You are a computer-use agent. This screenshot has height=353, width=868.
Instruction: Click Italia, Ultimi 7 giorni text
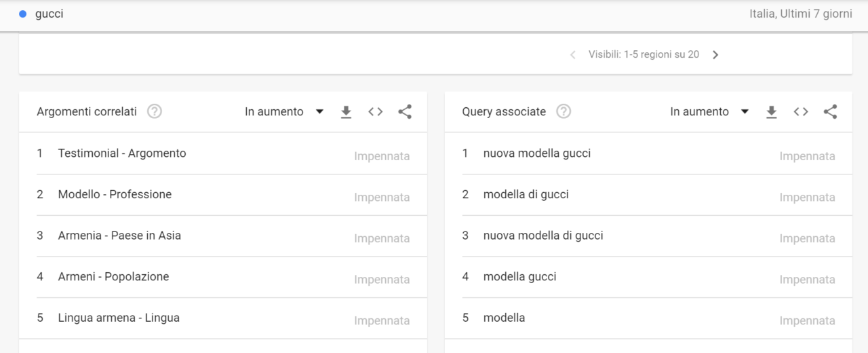[x=801, y=14]
